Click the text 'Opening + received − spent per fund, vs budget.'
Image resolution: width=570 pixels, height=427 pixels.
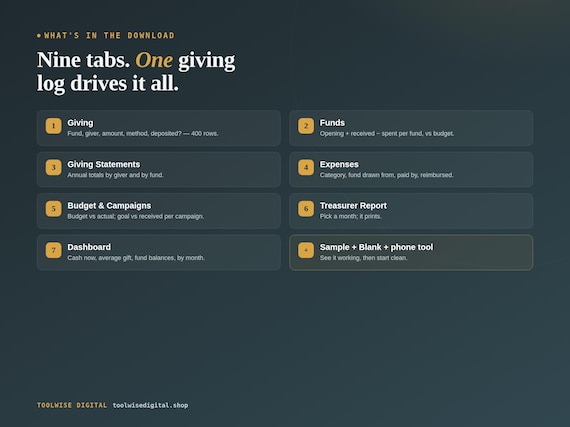[387, 133]
